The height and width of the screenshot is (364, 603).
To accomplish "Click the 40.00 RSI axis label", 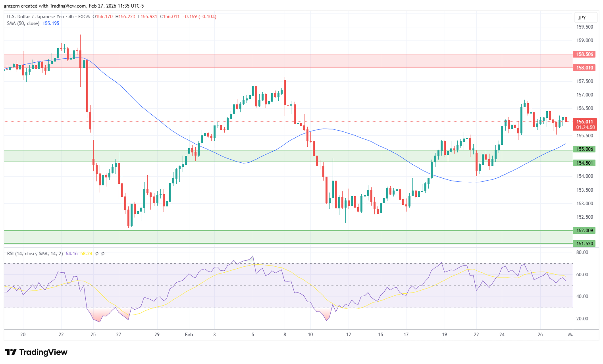I will click(x=582, y=297).
